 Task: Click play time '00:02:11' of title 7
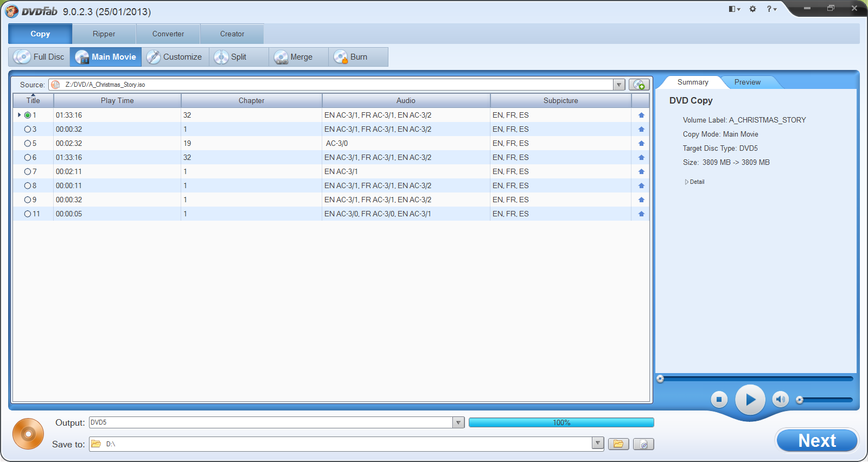tap(69, 171)
